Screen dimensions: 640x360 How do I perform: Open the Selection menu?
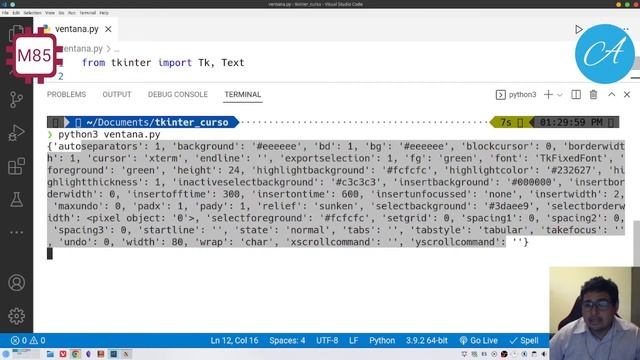tap(32, 13)
